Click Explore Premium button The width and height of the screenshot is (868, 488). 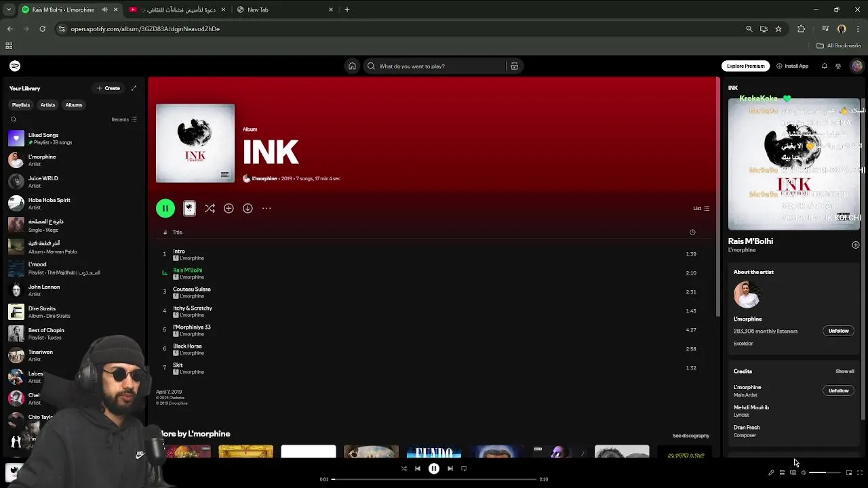coord(745,66)
